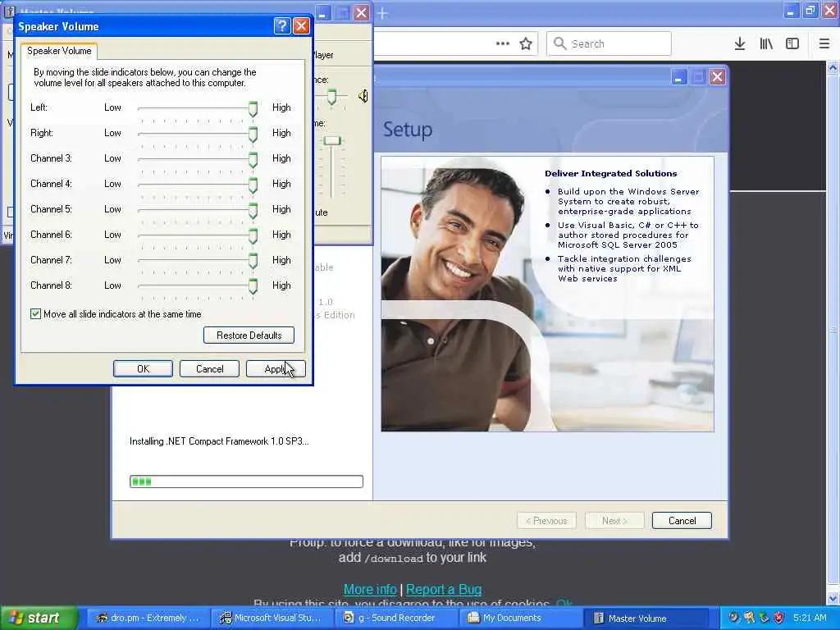840x630 pixels.
Task: Click Master Volume balance slider thumb
Action: pos(331,97)
